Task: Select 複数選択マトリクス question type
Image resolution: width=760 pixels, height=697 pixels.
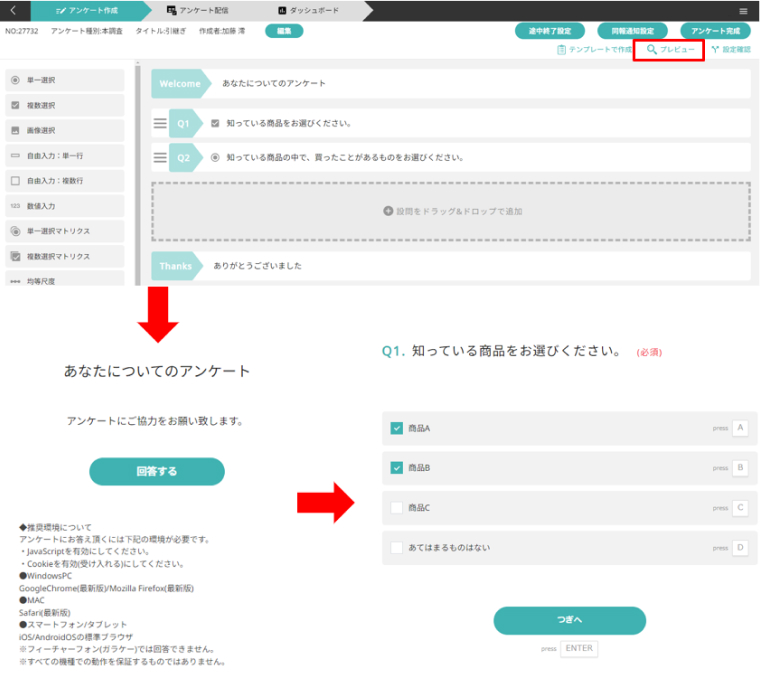Action: [64, 256]
